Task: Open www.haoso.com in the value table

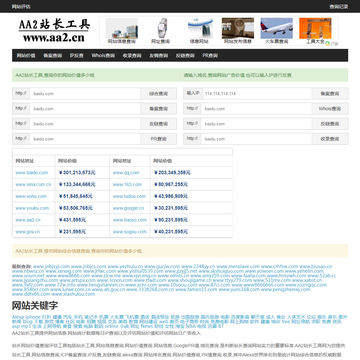Action: (130, 220)
